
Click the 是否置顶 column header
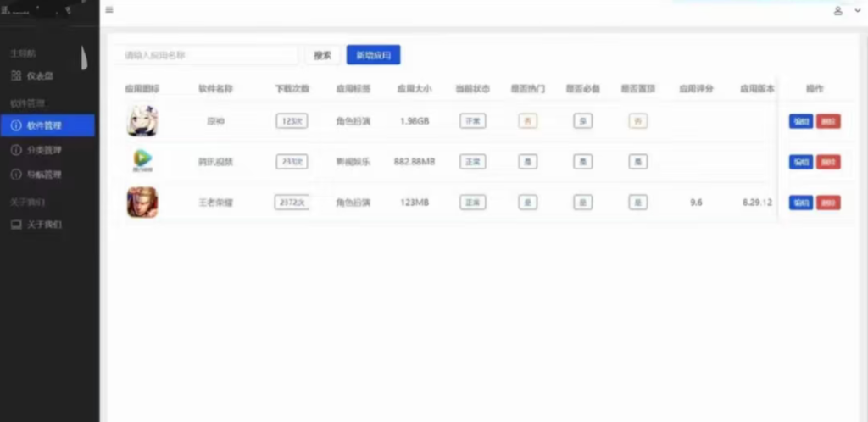(638, 88)
